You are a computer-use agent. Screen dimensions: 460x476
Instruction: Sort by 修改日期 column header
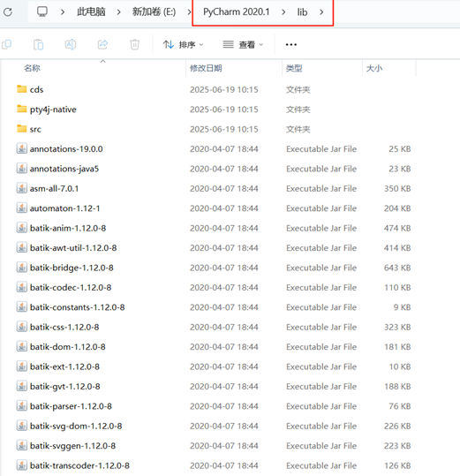(206, 68)
